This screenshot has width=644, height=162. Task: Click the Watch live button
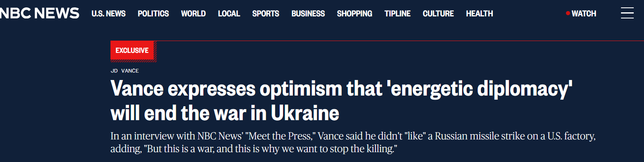pyautogui.click(x=581, y=14)
